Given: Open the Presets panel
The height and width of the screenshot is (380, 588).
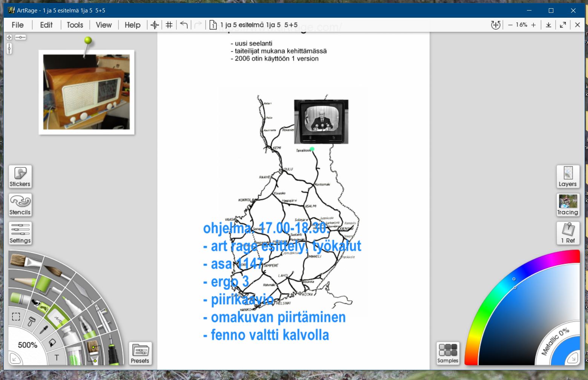Looking at the screenshot, I should pos(140,354).
